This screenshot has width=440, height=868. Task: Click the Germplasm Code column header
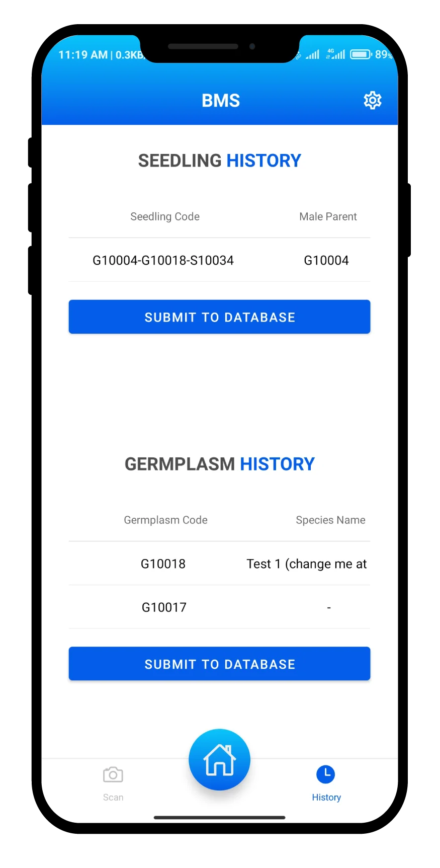click(165, 520)
